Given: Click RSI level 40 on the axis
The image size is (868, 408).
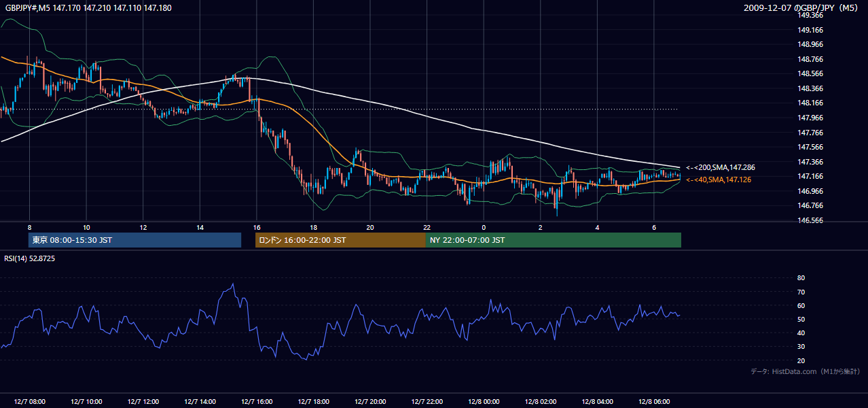Looking at the screenshot, I should [x=801, y=333].
